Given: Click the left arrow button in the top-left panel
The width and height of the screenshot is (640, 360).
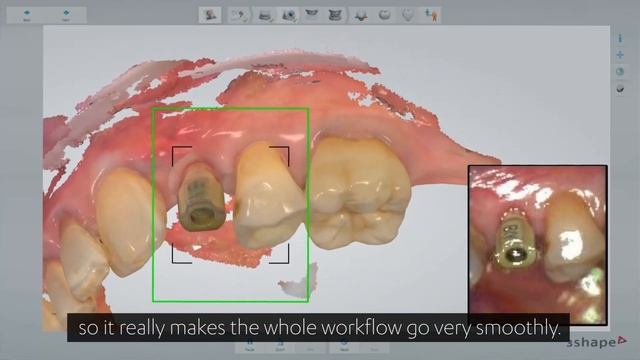Looking at the screenshot, I should [27, 15].
